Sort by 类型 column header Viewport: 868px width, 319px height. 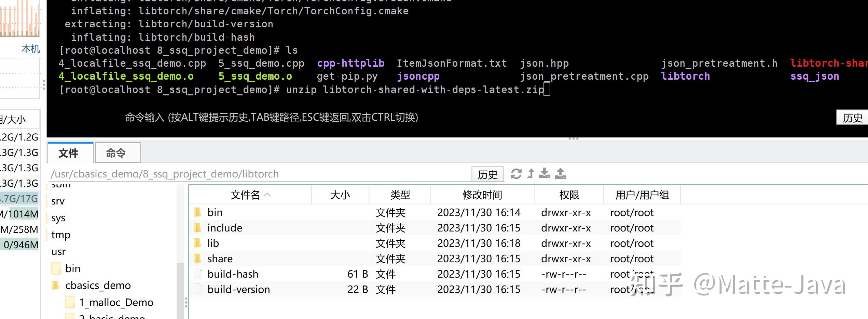(400, 195)
